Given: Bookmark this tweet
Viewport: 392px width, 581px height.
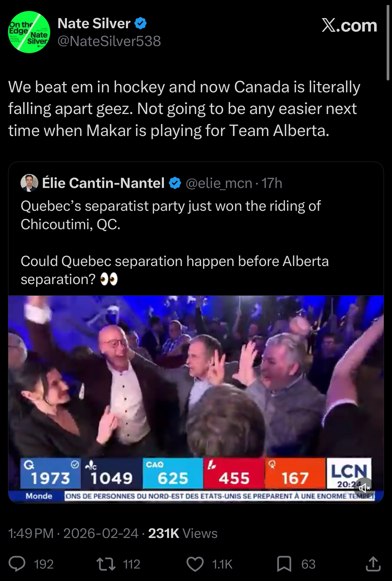Looking at the screenshot, I should tap(284, 564).
